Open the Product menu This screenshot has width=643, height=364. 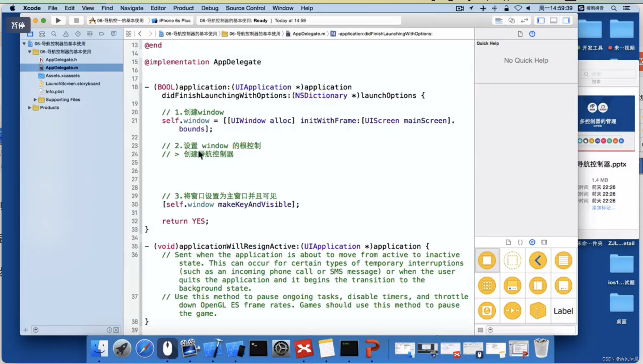[x=183, y=8]
